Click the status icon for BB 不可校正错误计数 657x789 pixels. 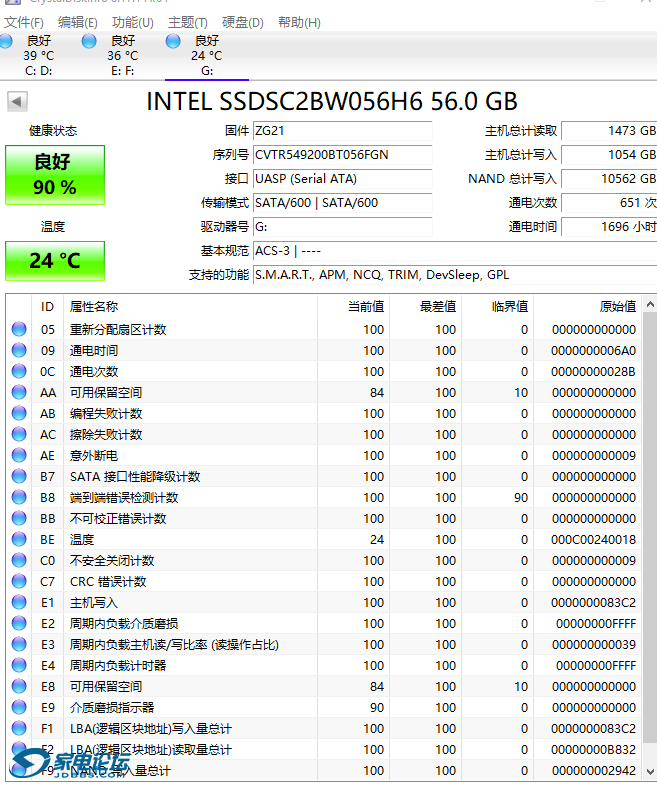tap(19, 518)
